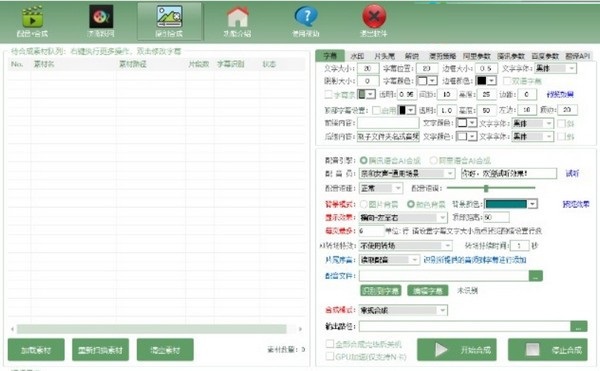Switch to the 片头尾 intro/outro tab
This screenshot has height=371, width=600.
pos(384,56)
